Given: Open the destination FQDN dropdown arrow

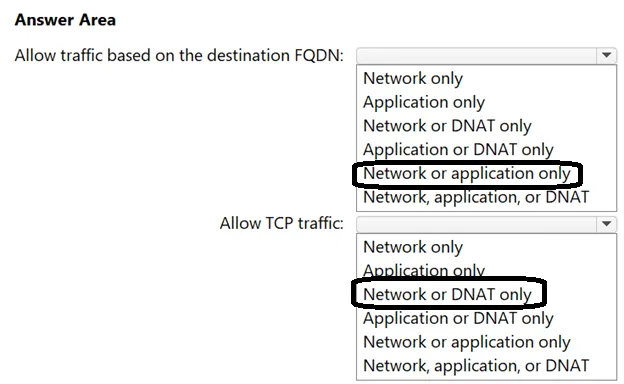Looking at the screenshot, I should pyautogui.click(x=606, y=55).
